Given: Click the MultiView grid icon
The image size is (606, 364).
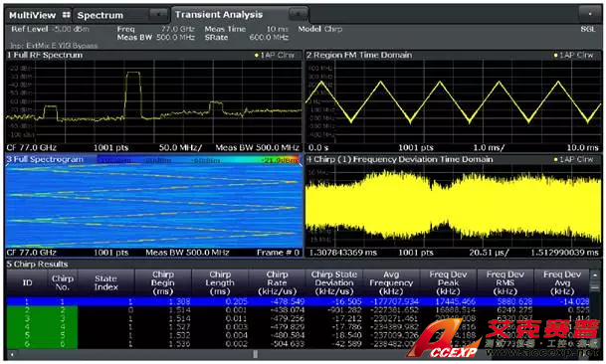Looking at the screenshot, I should (67, 15).
